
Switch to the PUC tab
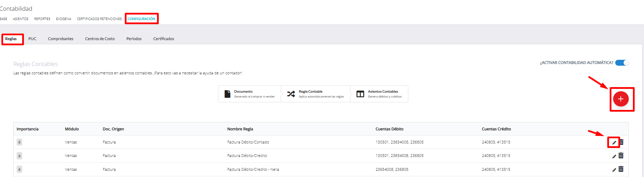click(x=32, y=39)
